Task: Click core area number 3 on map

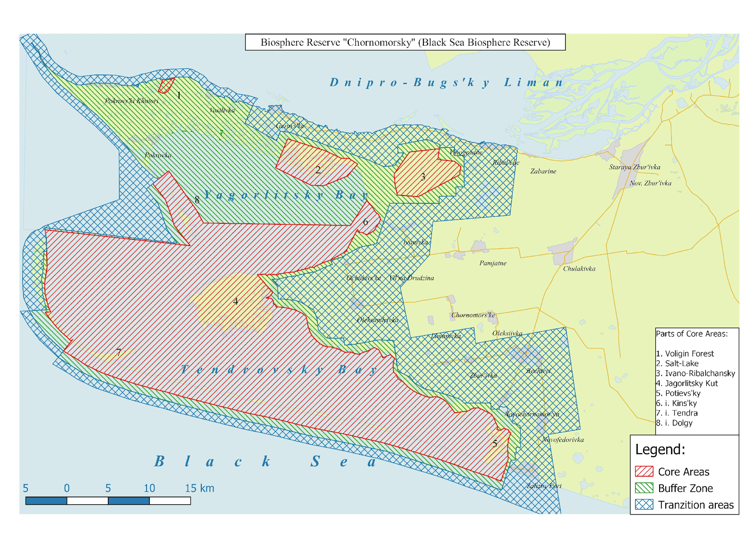Action: click(423, 177)
